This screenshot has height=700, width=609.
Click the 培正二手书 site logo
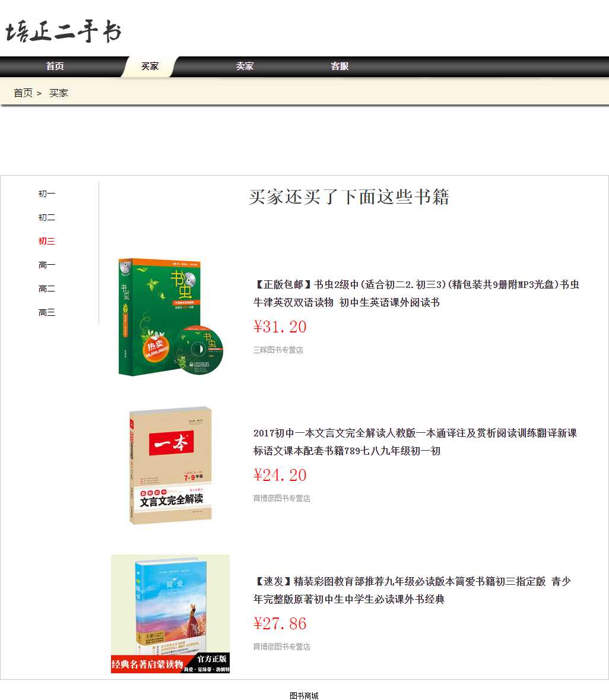pyautogui.click(x=64, y=31)
